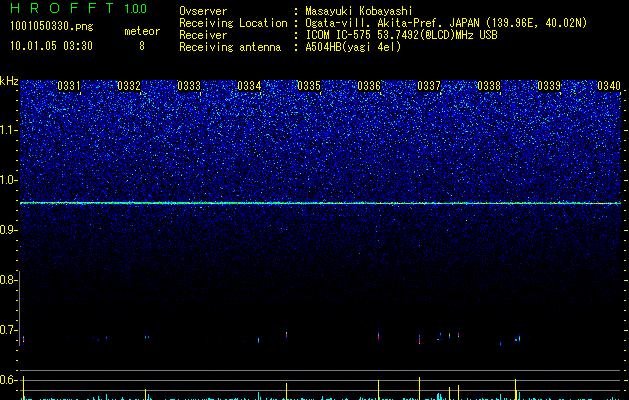Viewport: 629px width, 400px height.
Task: Click the Ovserver label
Action: (203, 11)
